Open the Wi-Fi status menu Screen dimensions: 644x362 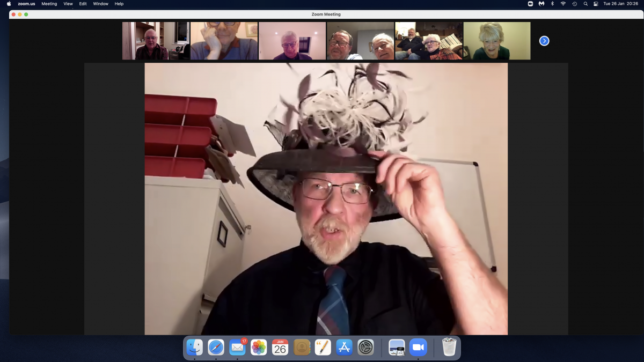[563, 4]
